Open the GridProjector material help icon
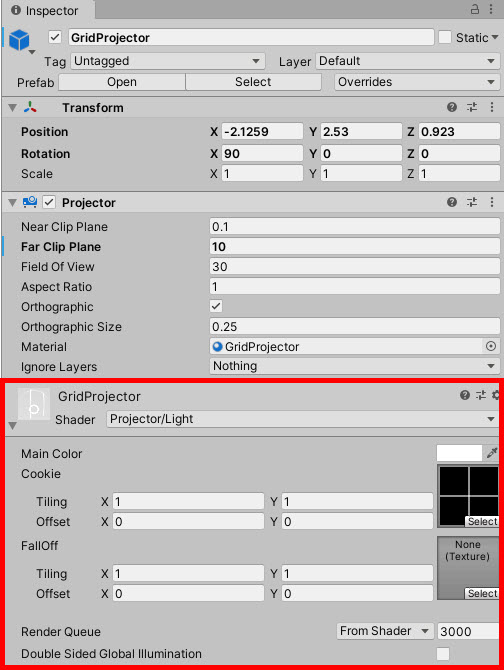504x670 pixels. coord(465,395)
